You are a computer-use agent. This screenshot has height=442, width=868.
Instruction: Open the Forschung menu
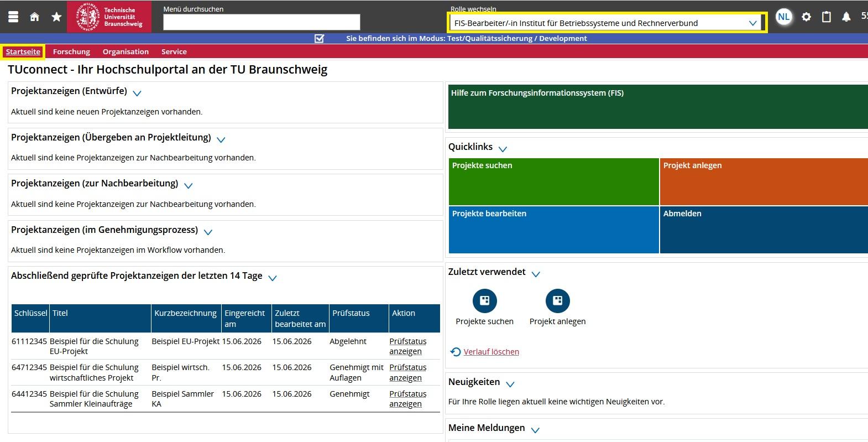pos(71,51)
